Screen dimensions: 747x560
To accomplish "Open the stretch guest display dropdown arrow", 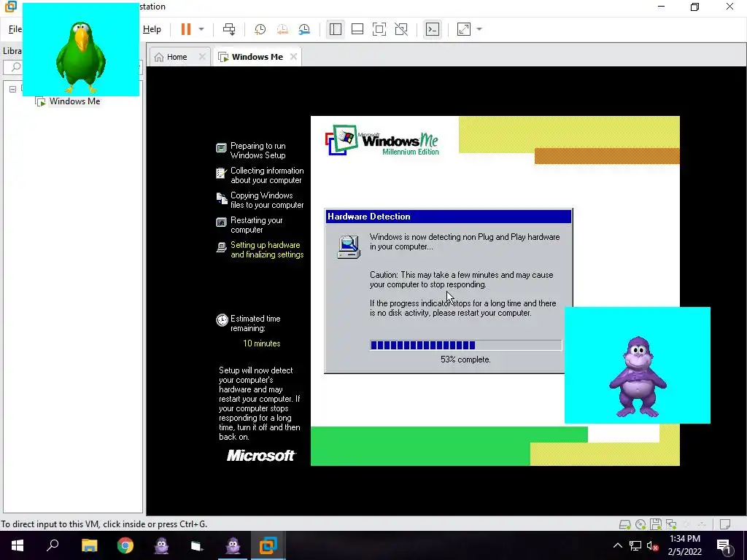I will click(479, 29).
